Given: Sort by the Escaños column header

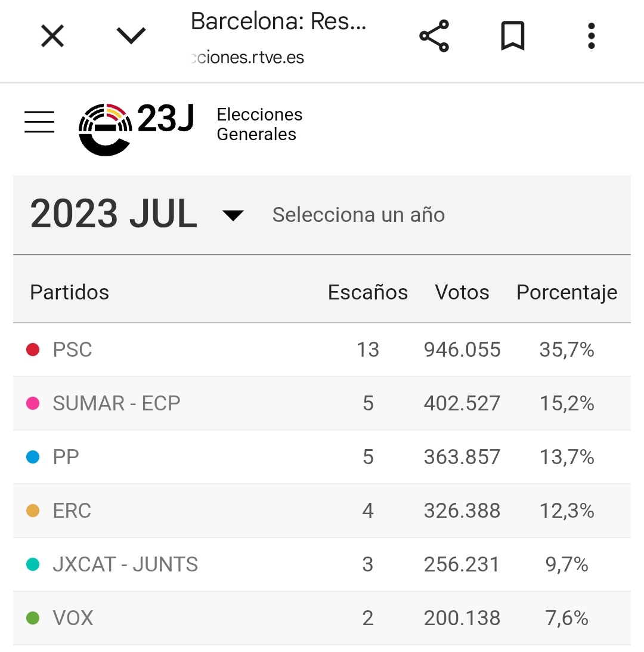Looking at the screenshot, I should (368, 293).
